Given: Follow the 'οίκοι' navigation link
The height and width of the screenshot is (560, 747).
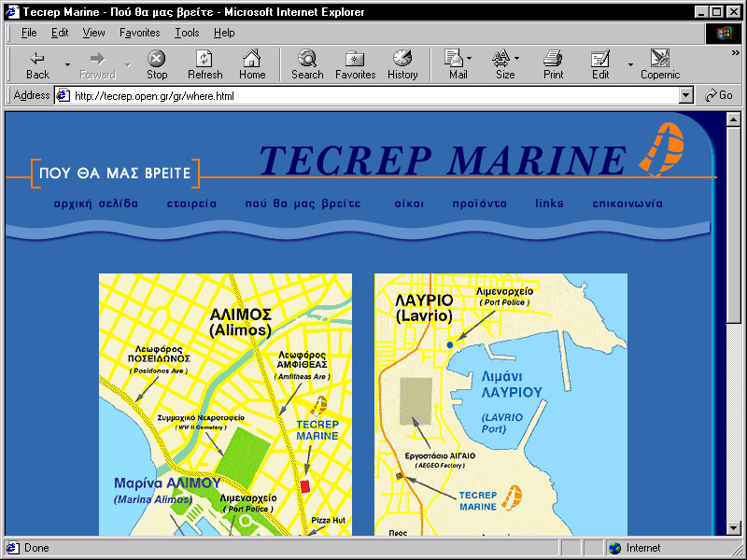Looking at the screenshot, I should (409, 203).
